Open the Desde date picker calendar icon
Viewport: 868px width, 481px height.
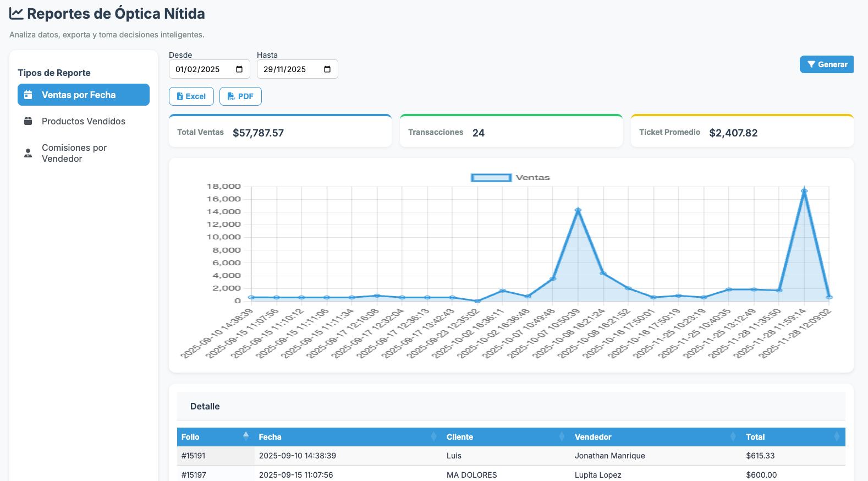(x=239, y=69)
